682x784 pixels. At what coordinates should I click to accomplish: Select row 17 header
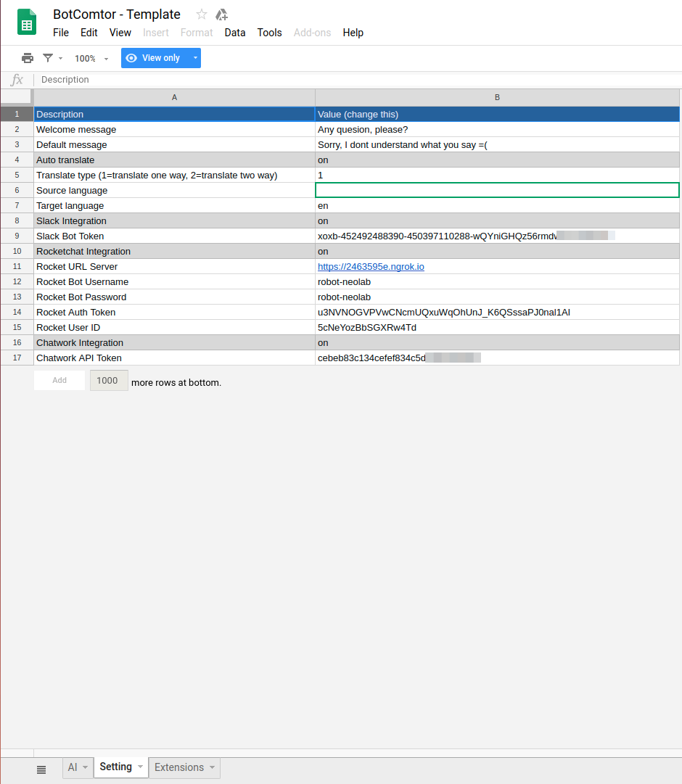[17, 358]
